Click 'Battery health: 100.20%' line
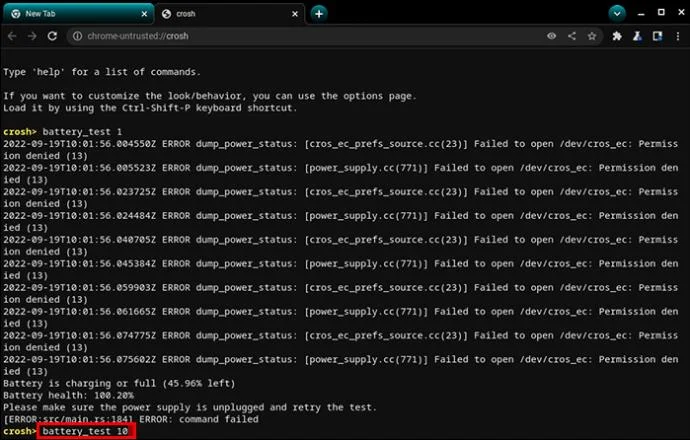 (68, 396)
